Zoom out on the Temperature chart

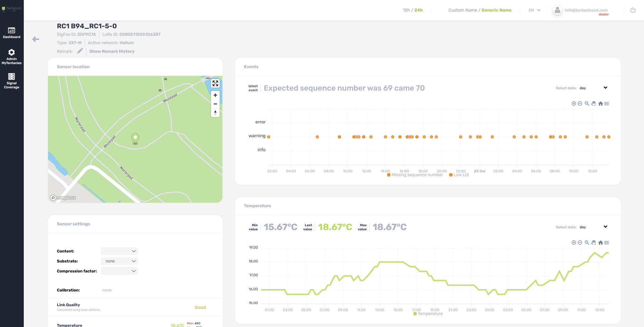580,243
